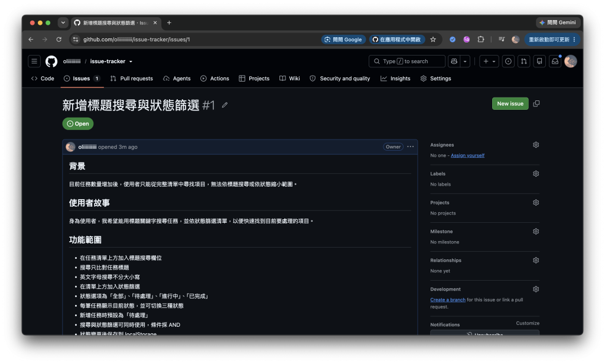Click the Assign yourself link
Screen dimensions: 605x364
468,155
